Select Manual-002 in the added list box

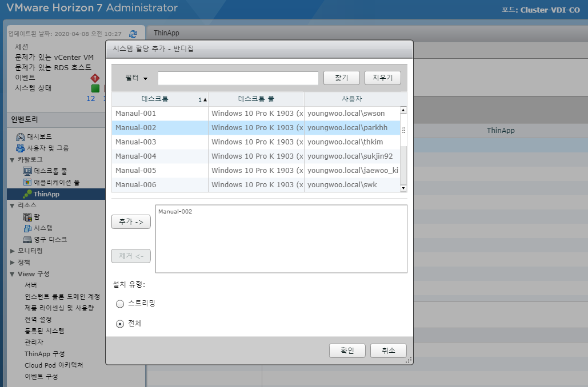click(x=175, y=212)
